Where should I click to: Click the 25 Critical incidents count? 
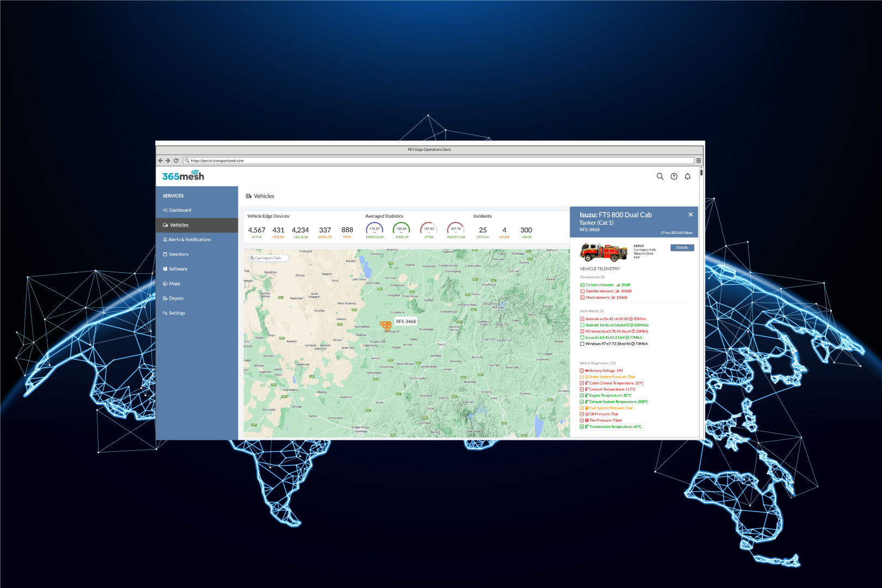[x=483, y=230]
